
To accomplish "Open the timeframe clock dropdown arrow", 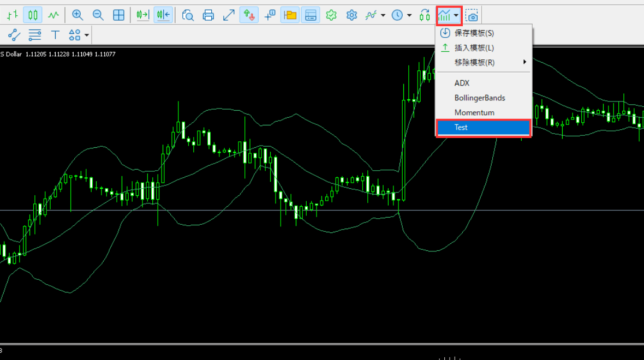I will 409,15.
